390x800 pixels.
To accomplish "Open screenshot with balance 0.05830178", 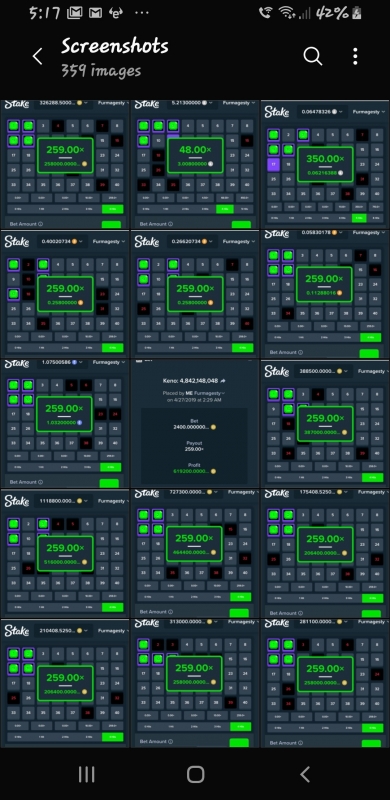I will point(325,294).
